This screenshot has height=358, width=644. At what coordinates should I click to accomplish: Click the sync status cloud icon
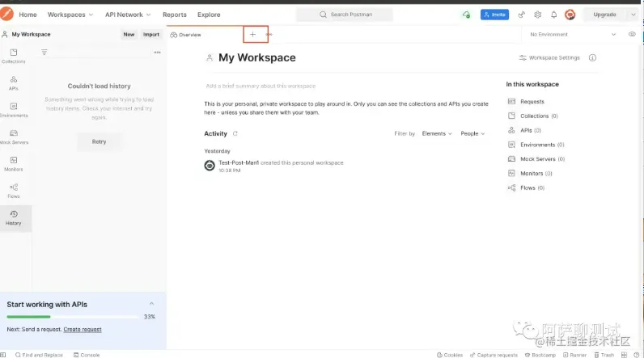point(466,15)
